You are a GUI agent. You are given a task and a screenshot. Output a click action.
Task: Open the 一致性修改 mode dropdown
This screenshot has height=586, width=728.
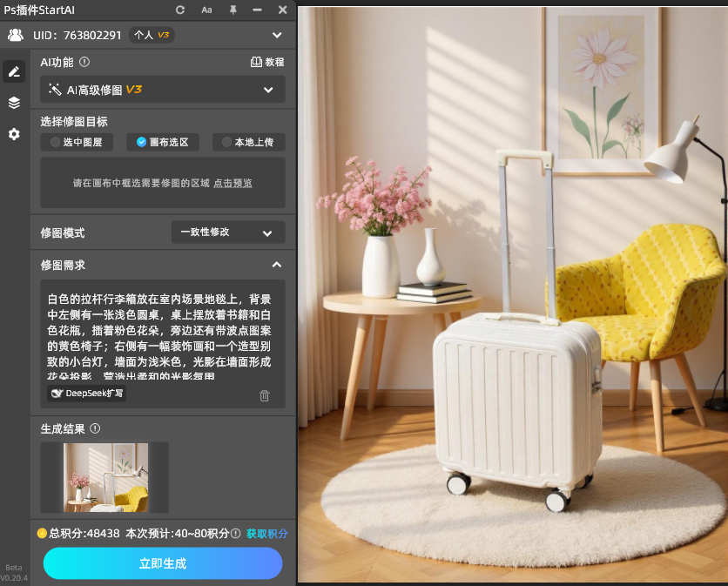click(x=228, y=232)
